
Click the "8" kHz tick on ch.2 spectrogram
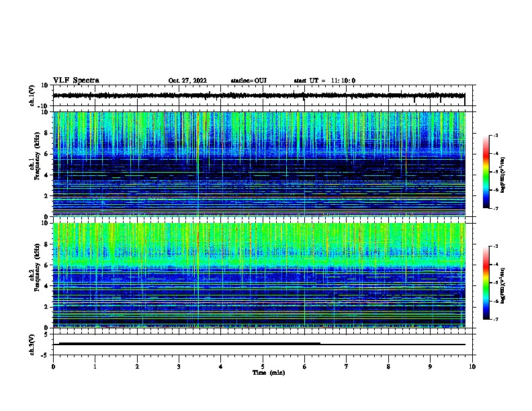tap(46, 244)
